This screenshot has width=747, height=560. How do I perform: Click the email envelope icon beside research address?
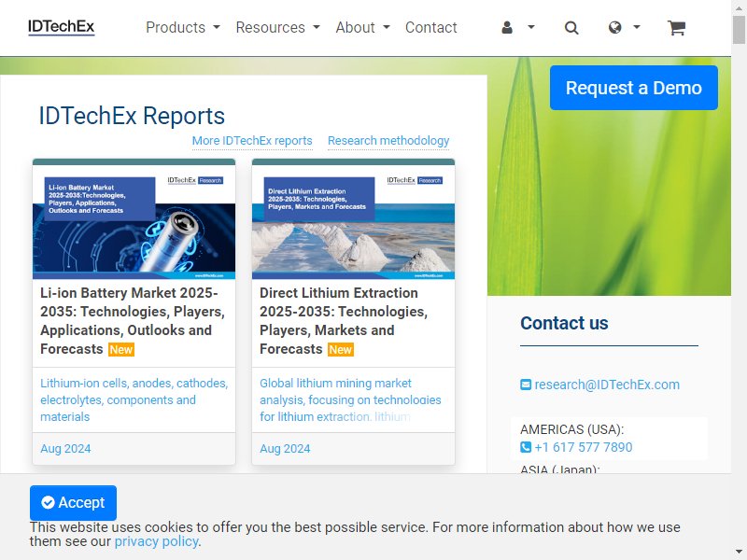[x=526, y=385]
